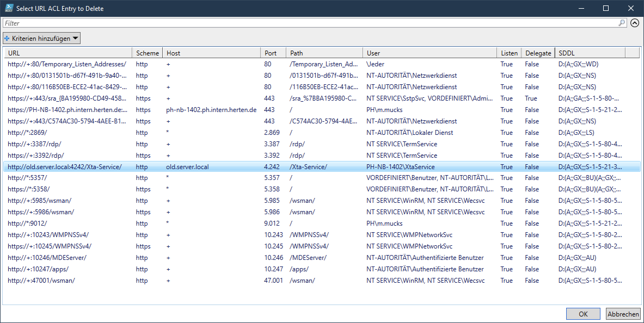Confirm selection with the OK button
Screen dimensions: 644x323
583,314
